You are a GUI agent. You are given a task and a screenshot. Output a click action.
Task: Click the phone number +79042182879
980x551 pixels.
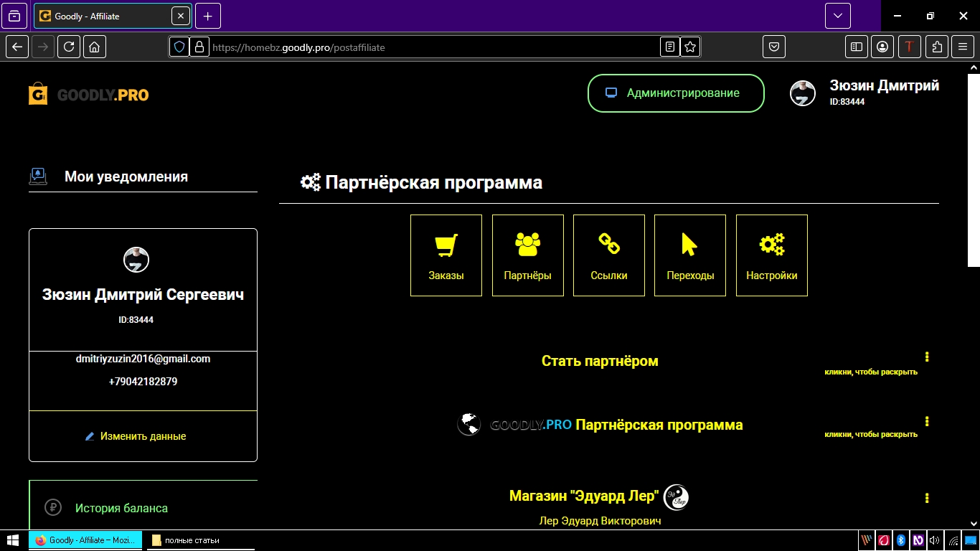tap(143, 382)
